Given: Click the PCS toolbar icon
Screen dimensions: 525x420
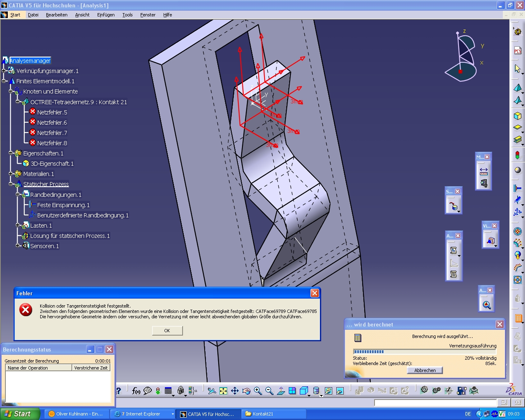Looking at the screenshot, I should (518, 51).
